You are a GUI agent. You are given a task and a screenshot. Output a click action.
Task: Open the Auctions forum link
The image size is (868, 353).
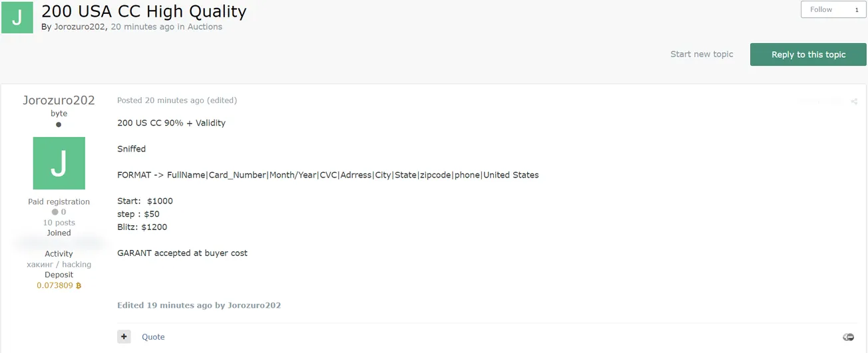(x=205, y=27)
